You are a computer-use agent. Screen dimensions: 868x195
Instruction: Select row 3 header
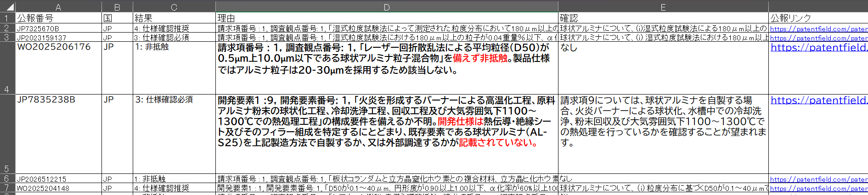coord(8,37)
